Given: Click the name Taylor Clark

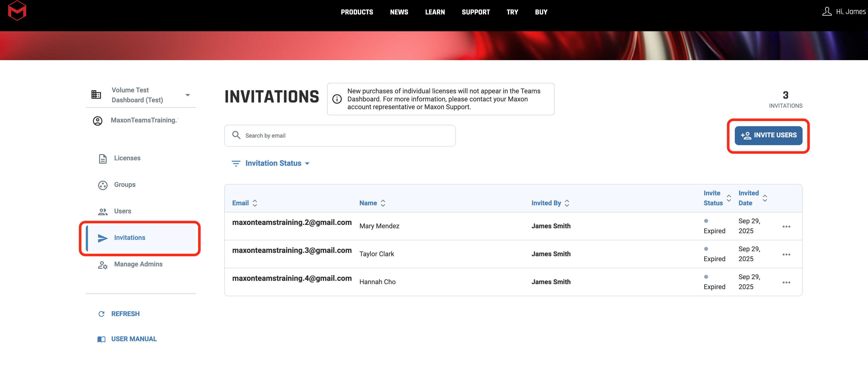Looking at the screenshot, I should [376, 254].
